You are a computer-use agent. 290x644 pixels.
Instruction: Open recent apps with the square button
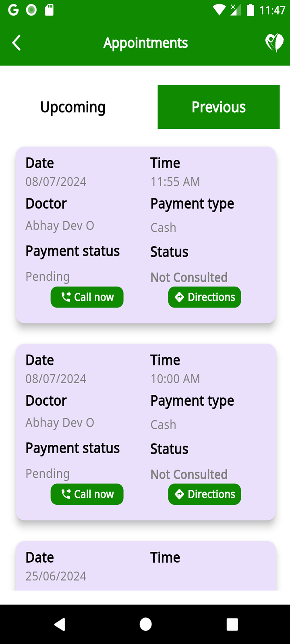pyautogui.click(x=232, y=624)
